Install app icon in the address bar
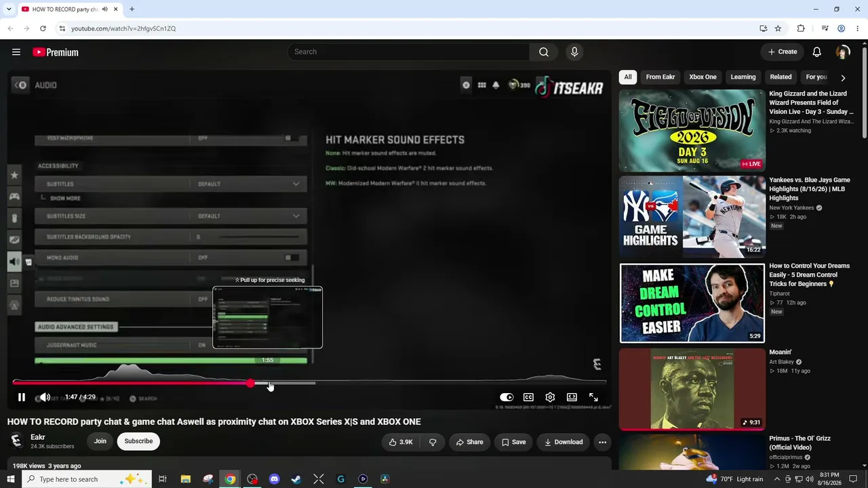 click(x=763, y=28)
